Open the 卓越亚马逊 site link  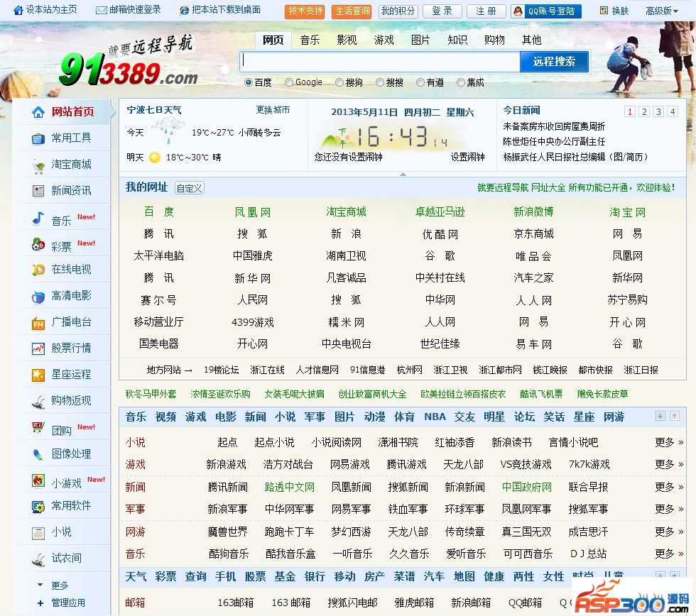click(x=440, y=212)
